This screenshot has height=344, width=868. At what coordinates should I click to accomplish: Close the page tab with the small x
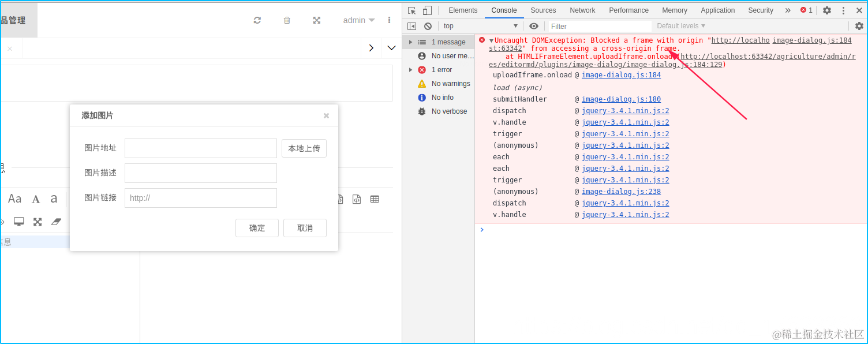tap(10, 48)
